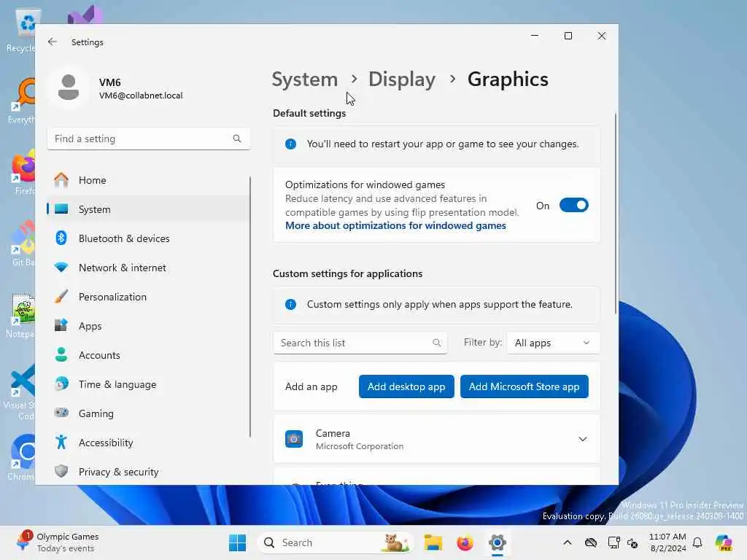This screenshot has height=560, width=747.
Task: Click the volume muted icon in tray
Action: [x=632, y=542]
